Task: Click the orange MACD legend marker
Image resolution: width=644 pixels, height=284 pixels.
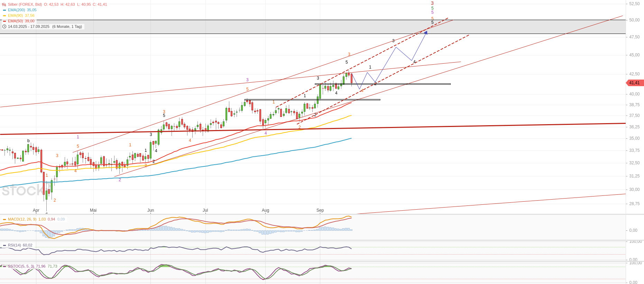Action: click(4, 219)
